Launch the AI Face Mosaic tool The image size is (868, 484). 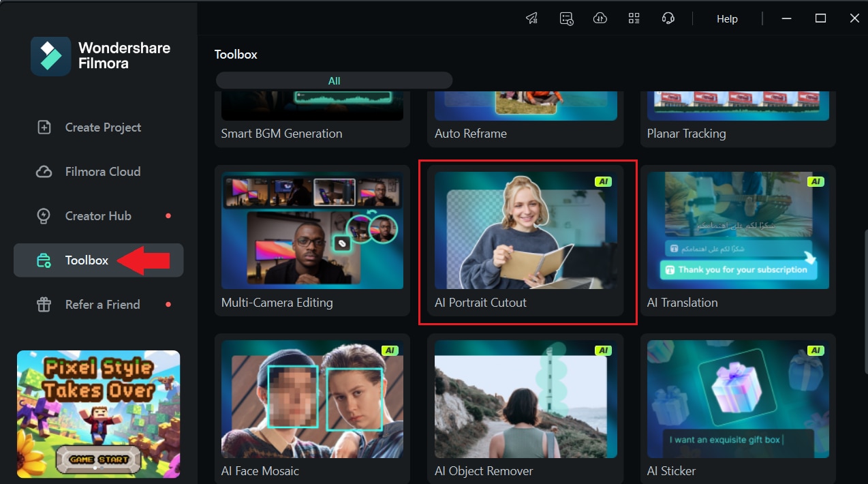pyautogui.click(x=312, y=409)
